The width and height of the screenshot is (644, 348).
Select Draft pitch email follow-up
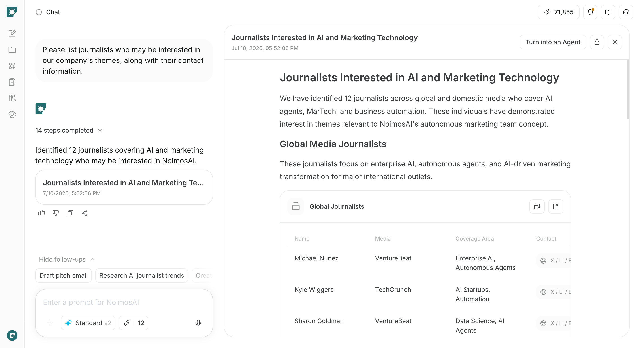pyautogui.click(x=64, y=275)
